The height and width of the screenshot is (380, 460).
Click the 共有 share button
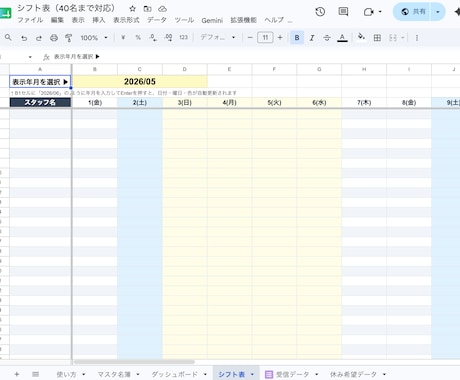coord(413,12)
